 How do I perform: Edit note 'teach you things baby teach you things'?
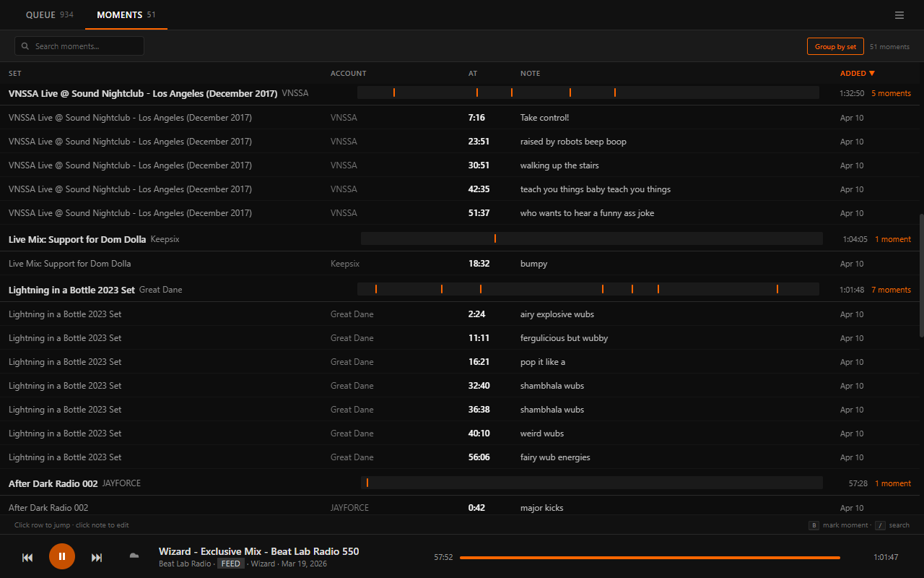[x=596, y=189]
